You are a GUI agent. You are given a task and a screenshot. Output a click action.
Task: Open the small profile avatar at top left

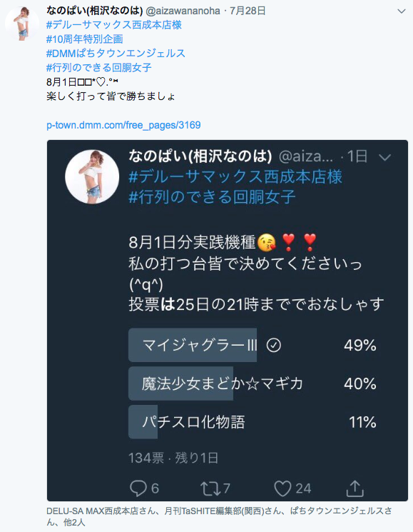pos(22,24)
